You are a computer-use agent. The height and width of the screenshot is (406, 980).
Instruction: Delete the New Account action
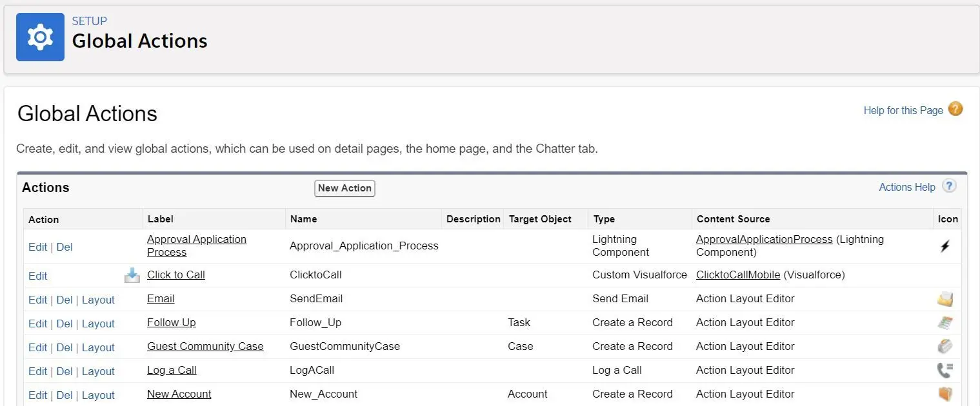pyautogui.click(x=65, y=395)
